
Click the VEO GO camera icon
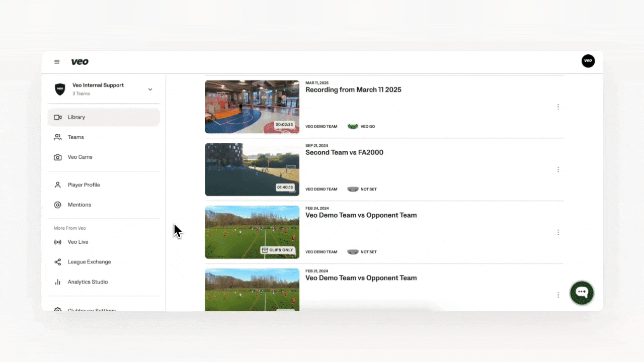click(x=353, y=127)
